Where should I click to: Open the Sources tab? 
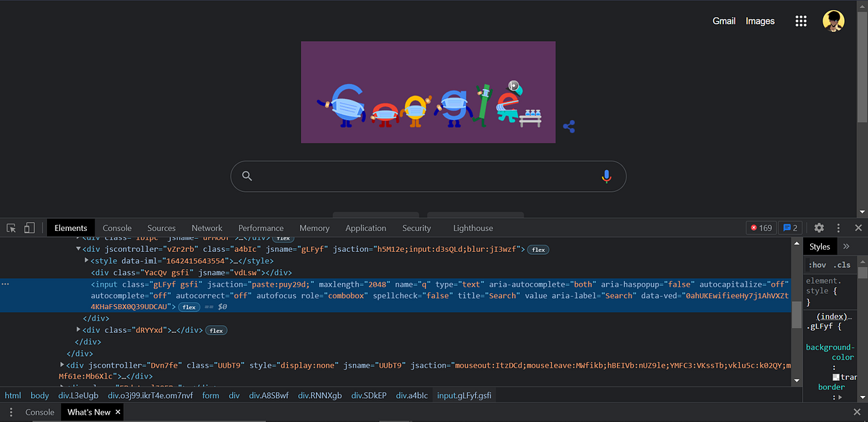pyautogui.click(x=161, y=228)
